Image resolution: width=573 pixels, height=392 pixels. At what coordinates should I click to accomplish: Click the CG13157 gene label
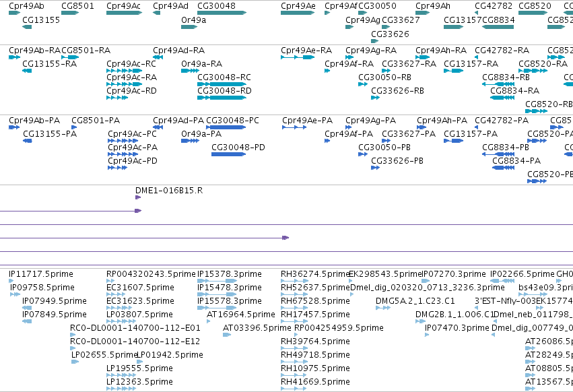pos(463,20)
